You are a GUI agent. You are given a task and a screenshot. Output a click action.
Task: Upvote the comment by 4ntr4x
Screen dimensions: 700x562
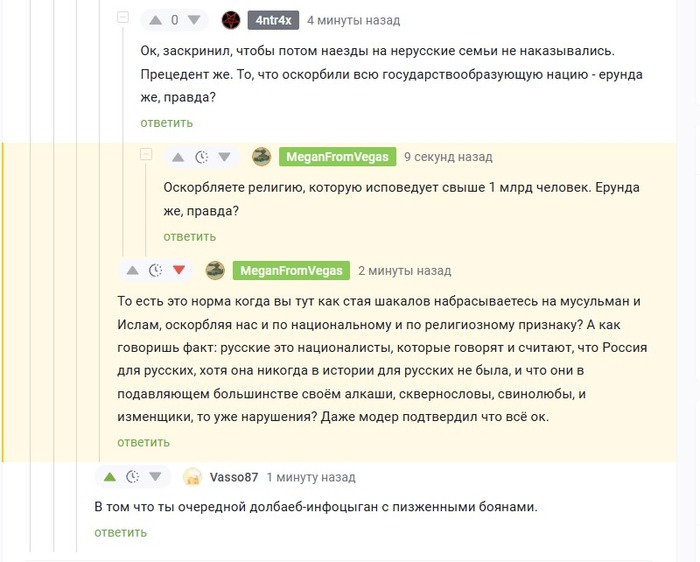tap(156, 20)
